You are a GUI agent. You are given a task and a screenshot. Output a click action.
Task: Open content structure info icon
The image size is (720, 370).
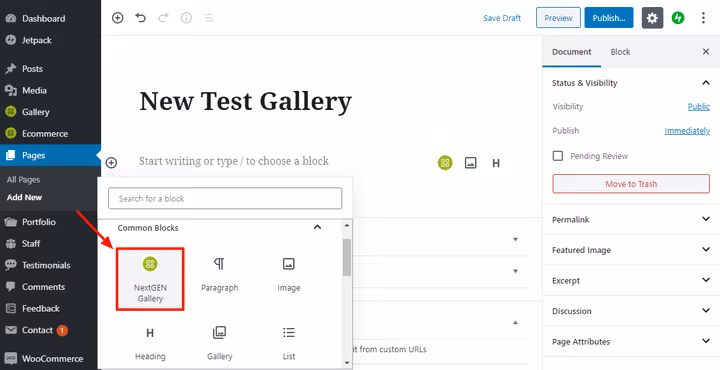pos(186,18)
